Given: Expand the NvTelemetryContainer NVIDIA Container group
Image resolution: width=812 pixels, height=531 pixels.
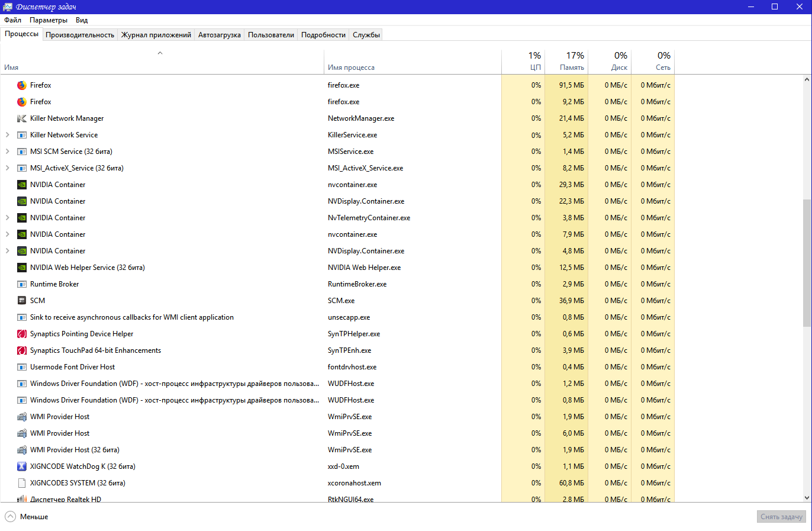Looking at the screenshot, I should [x=7, y=218].
